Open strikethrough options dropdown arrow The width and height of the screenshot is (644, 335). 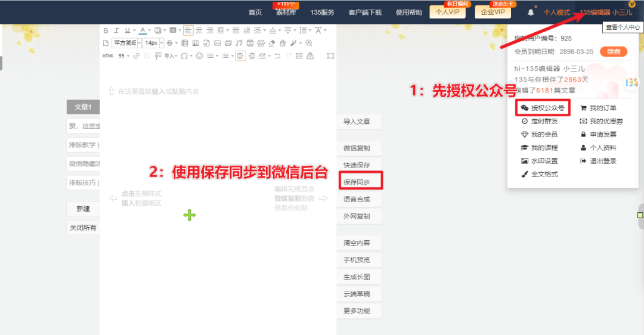point(177,43)
